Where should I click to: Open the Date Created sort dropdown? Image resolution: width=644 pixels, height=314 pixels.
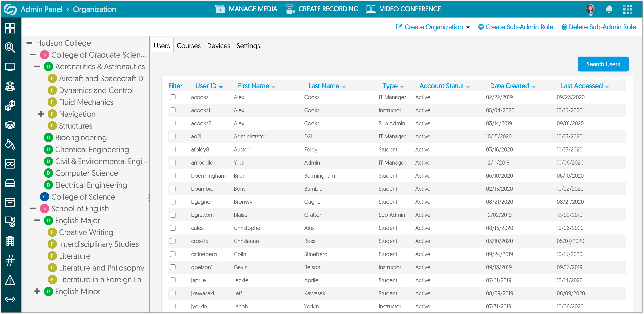(x=534, y=86)
